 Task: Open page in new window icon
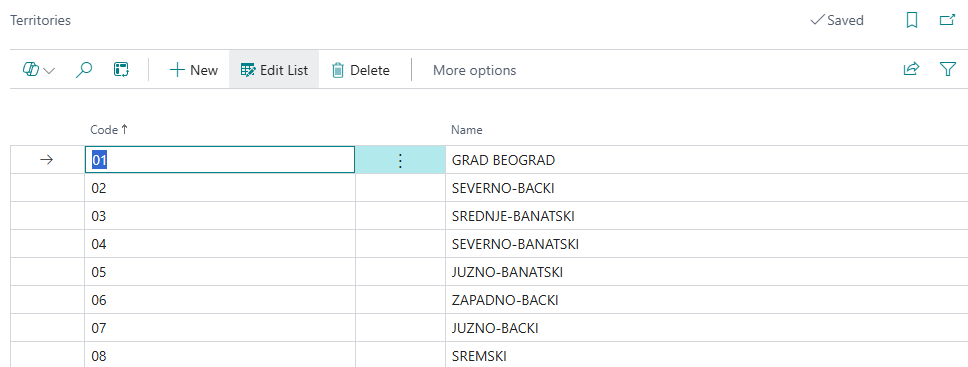tap(947, 20)
